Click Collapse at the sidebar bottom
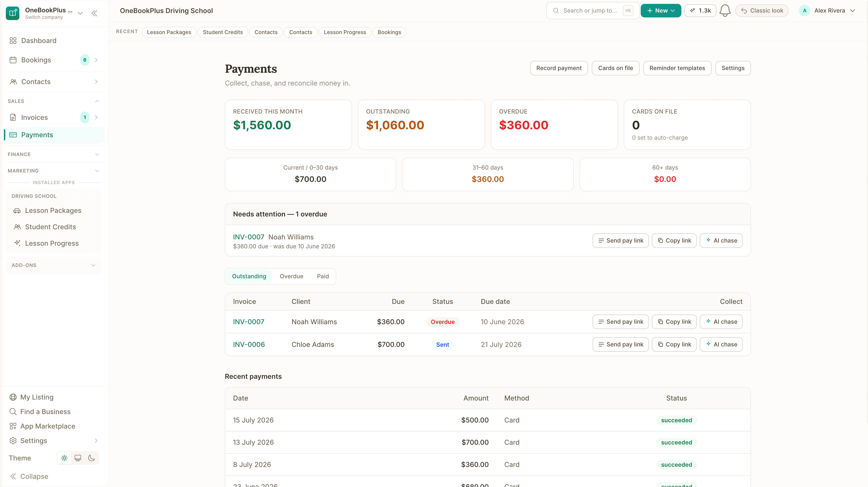The image size is (868, 487). 29,477
